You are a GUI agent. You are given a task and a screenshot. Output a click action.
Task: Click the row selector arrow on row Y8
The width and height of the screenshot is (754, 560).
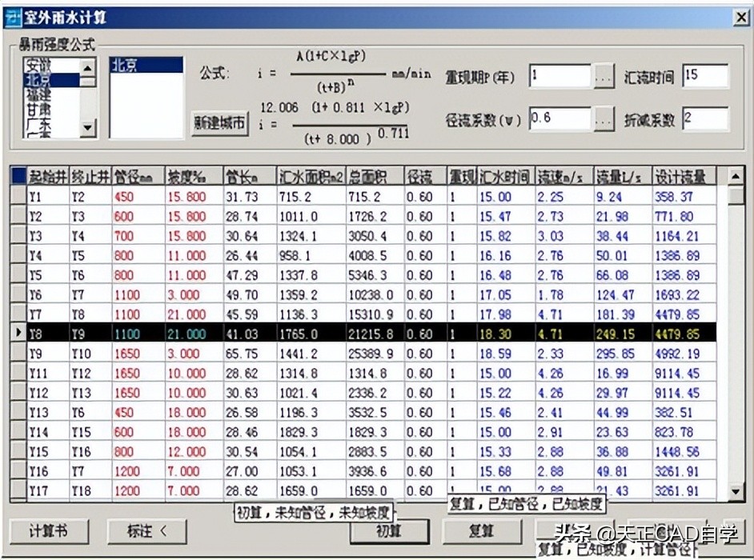tap(16, 331)
